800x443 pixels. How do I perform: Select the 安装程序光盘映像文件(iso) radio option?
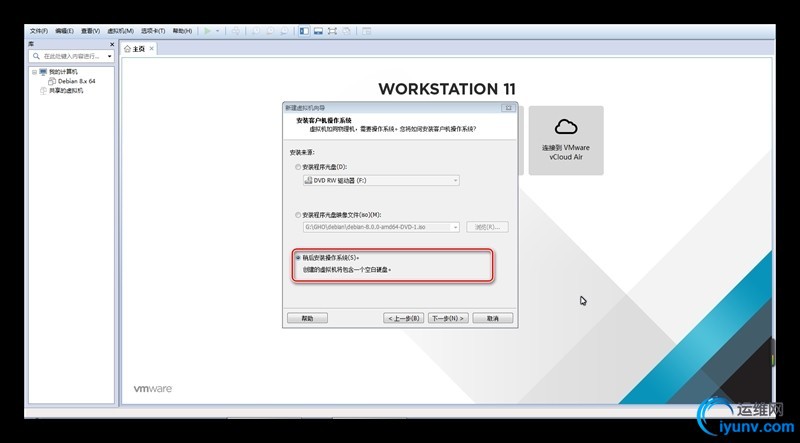[x=298, y=215]
